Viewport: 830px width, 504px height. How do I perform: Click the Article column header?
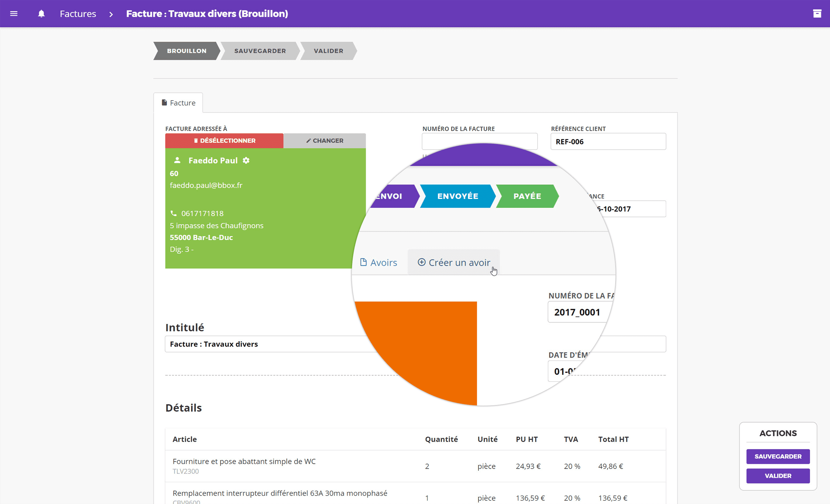(185, 439)
